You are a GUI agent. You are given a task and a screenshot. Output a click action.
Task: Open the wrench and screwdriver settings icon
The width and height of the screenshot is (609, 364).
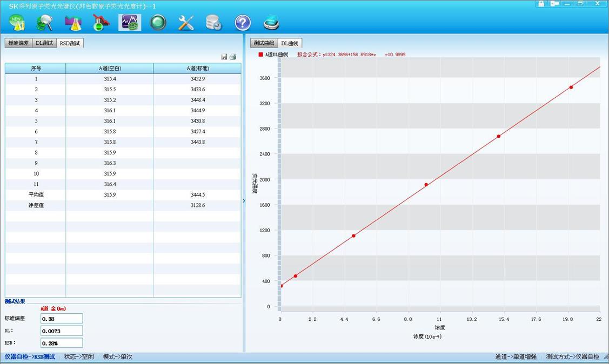186,23
